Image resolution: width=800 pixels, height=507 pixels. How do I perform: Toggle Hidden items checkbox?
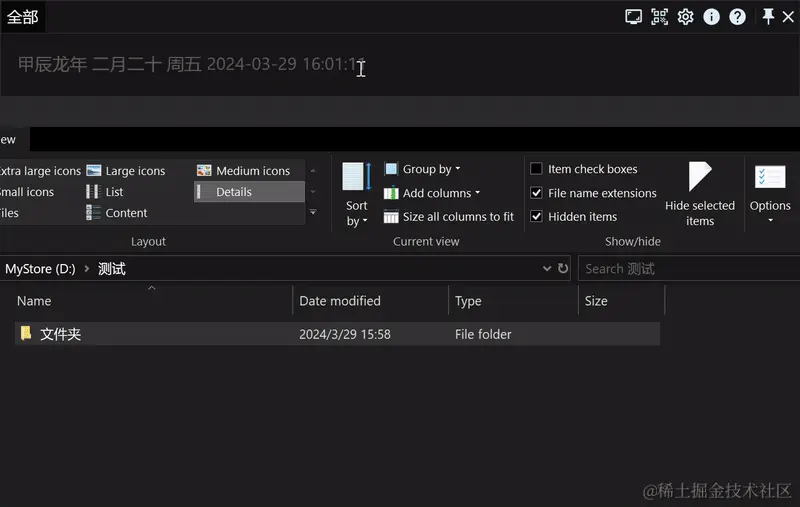tap(536, 216)
